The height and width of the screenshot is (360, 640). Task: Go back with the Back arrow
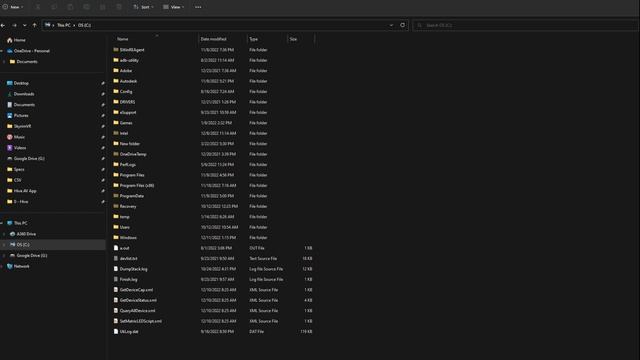pos(3,25)
